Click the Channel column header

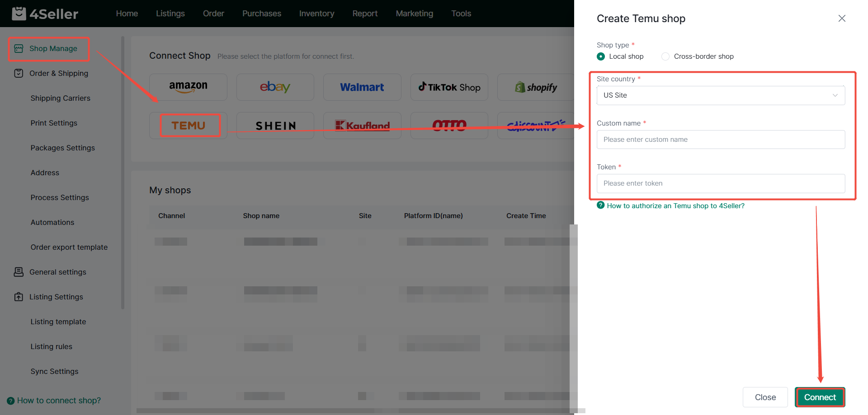tap(172, 216)
